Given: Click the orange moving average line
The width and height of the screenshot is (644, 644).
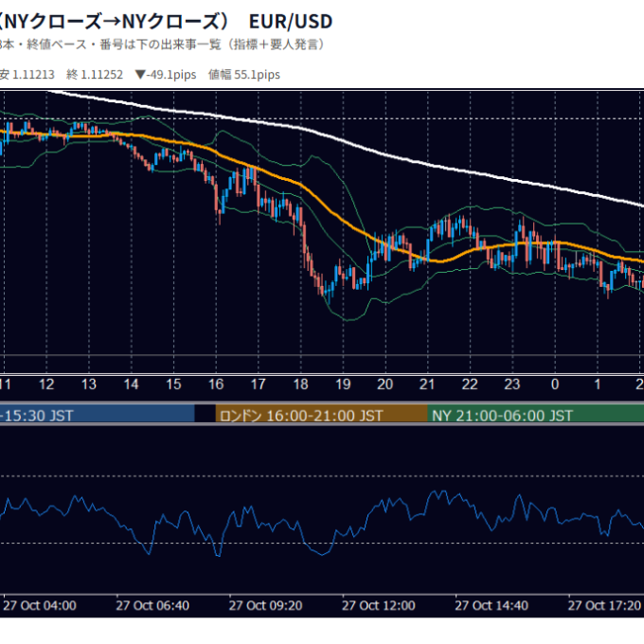Looking at the screenshot, I should pyautogui.click(x=345, y=222).
